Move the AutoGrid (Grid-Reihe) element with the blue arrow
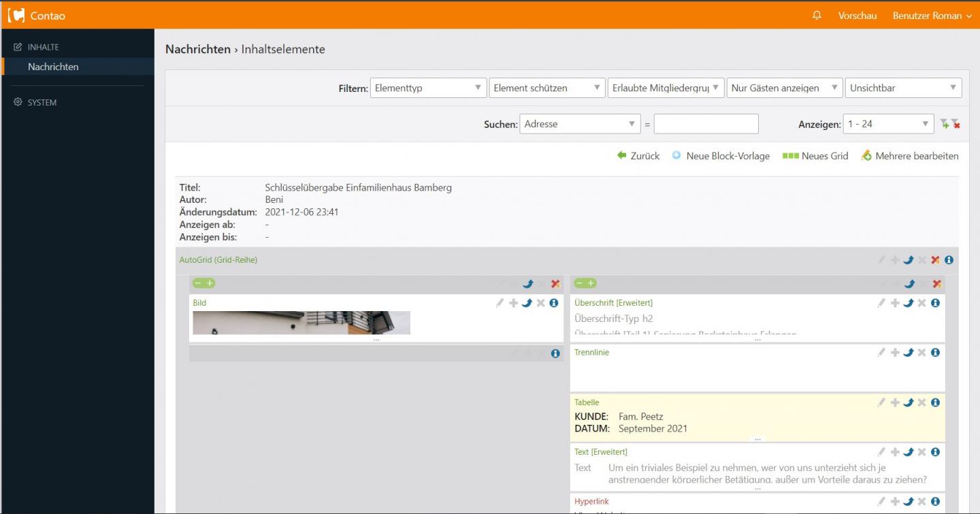This screenshot has width=980, height=514. (908, 260)
